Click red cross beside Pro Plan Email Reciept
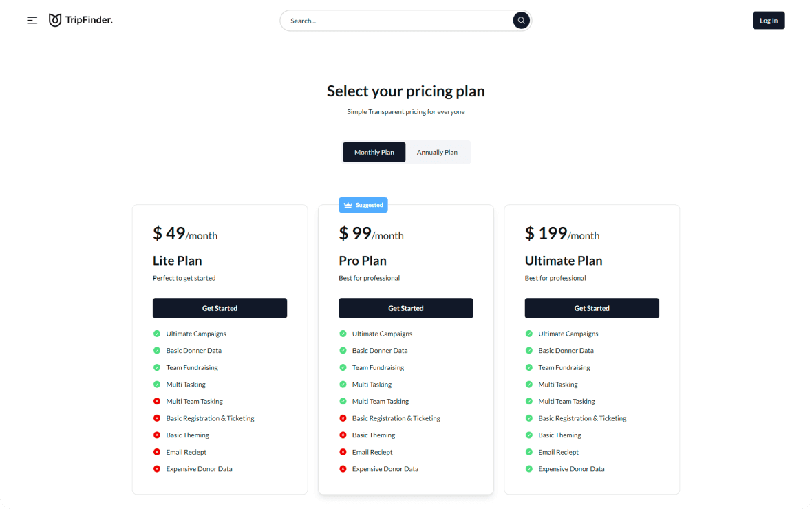The height and width of the screenshot is (509, 812). tap(343, 452)
